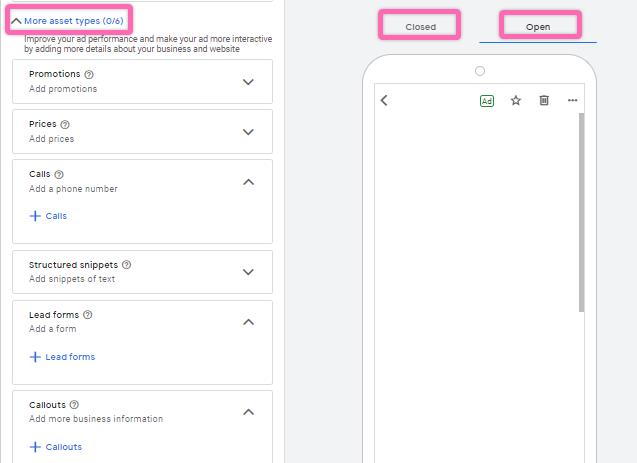Switch to the Open preview tab
637x463 pixels.
click(x=538, y=27)
